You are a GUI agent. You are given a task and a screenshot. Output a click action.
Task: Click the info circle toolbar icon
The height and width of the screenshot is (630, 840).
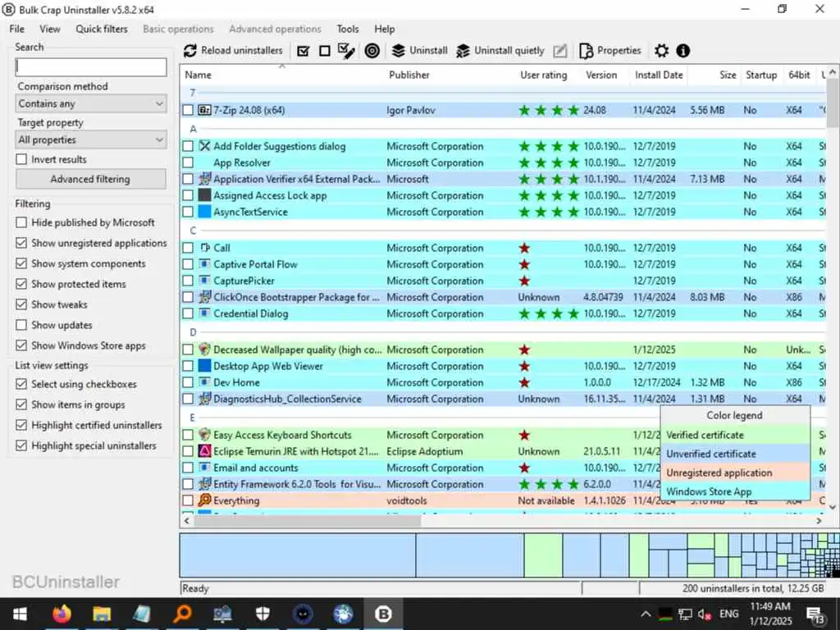click(x=683, y=51)
